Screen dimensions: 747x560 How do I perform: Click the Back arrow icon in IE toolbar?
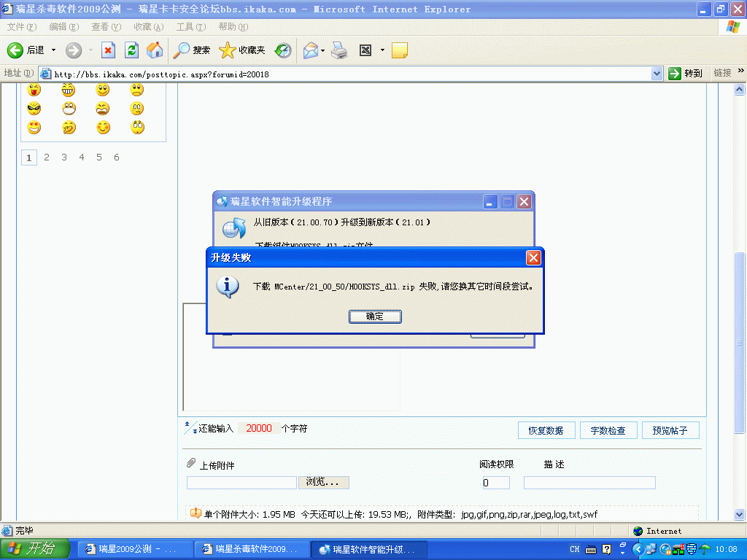[x=15, y=50]
